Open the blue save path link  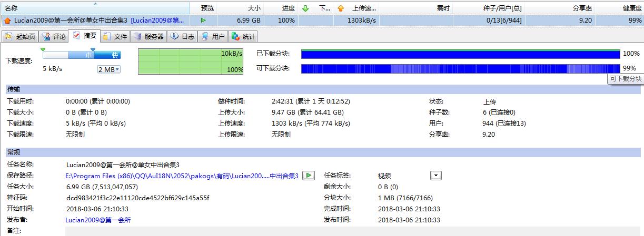tap(182, 176)
